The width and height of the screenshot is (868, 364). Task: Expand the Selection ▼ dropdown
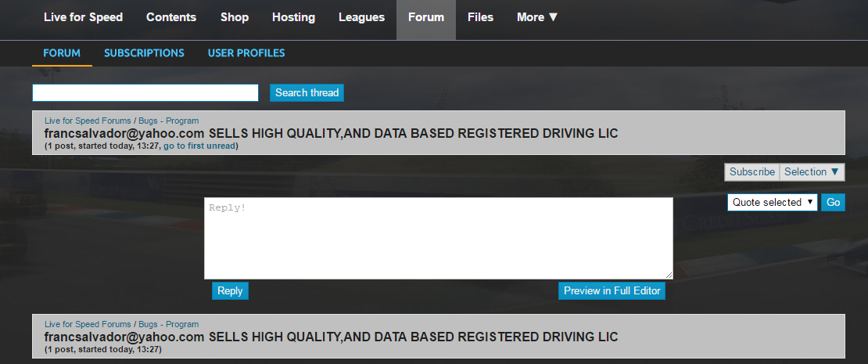(x=812, y=171)
